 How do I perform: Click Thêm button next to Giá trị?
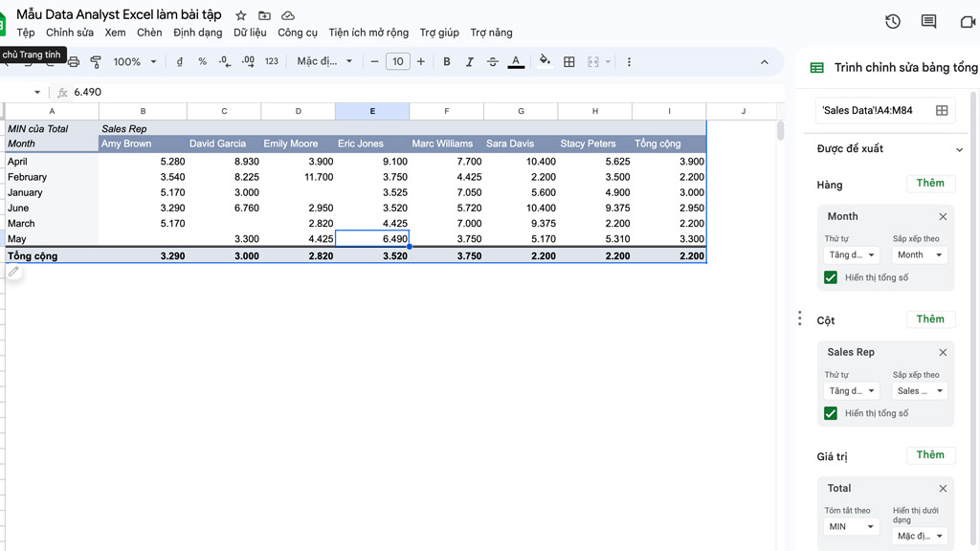point(929,455)
